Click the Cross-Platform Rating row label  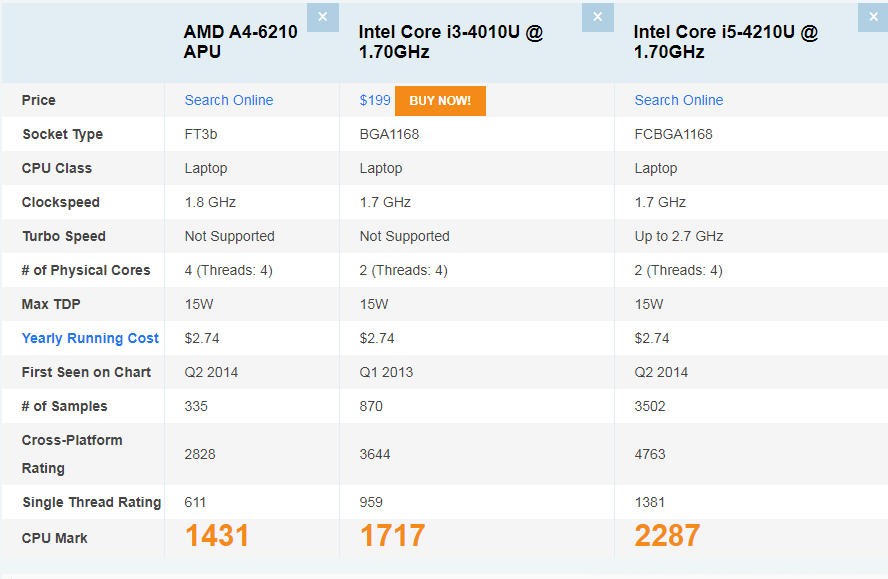72,454
